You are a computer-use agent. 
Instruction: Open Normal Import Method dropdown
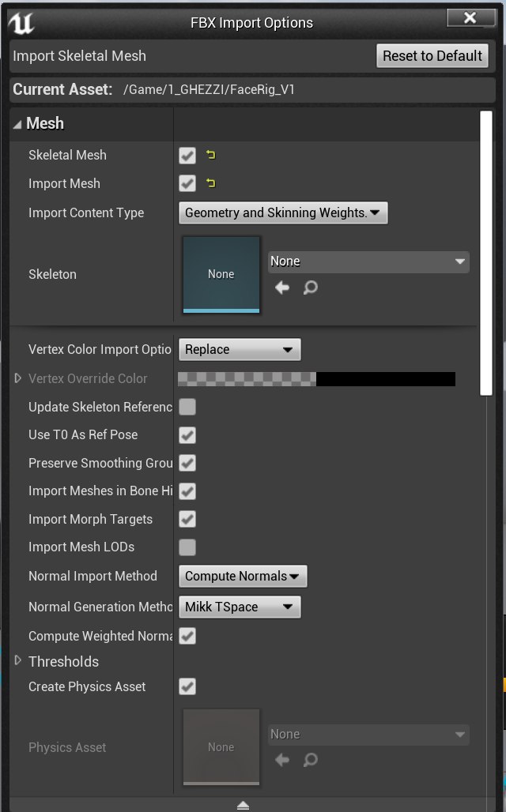tap(243, 577)
